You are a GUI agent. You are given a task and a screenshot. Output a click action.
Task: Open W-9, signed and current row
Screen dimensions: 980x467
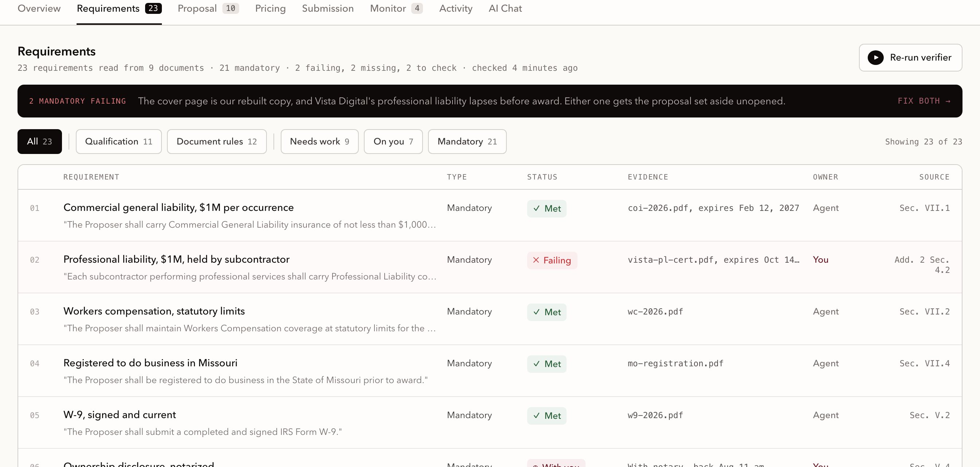coord(490,422)
